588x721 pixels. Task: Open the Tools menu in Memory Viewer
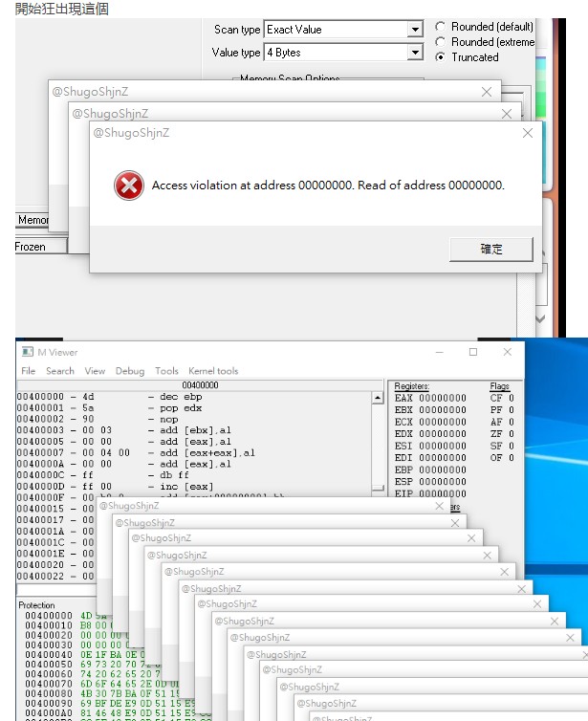click(166, 371)
